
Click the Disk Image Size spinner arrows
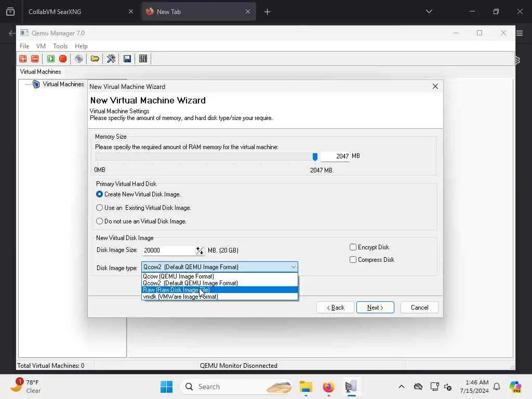(199, 250)
